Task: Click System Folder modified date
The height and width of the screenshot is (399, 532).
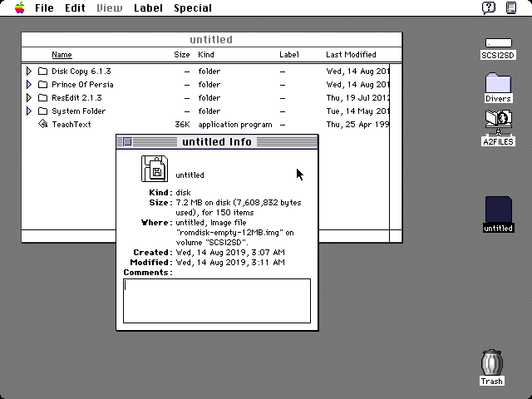Action: (357, 111)
